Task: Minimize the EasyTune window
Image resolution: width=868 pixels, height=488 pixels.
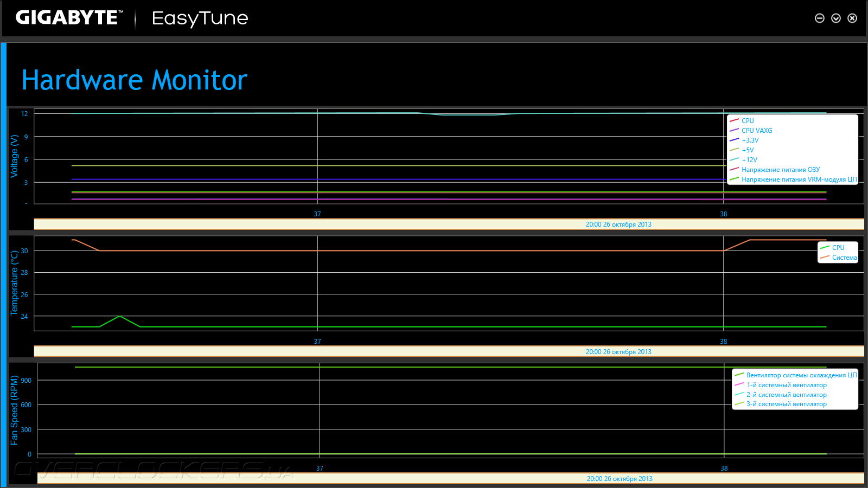Action: point(820,18)
